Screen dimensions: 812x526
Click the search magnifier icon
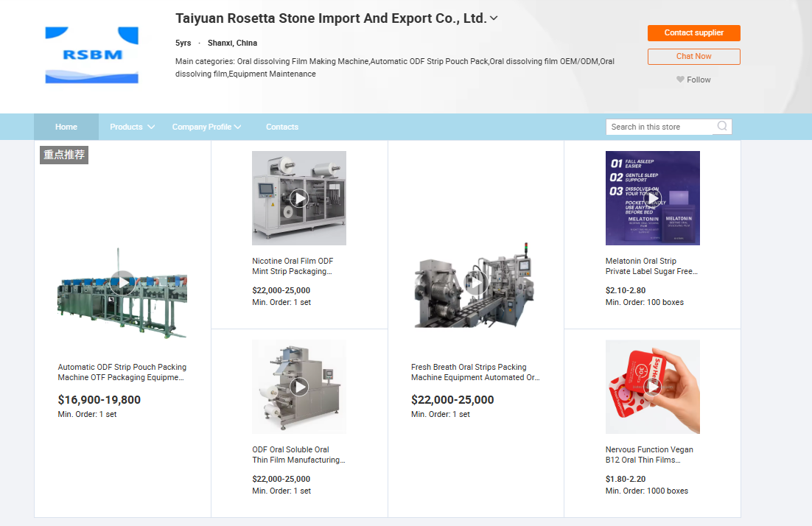(x=722, y=126)
